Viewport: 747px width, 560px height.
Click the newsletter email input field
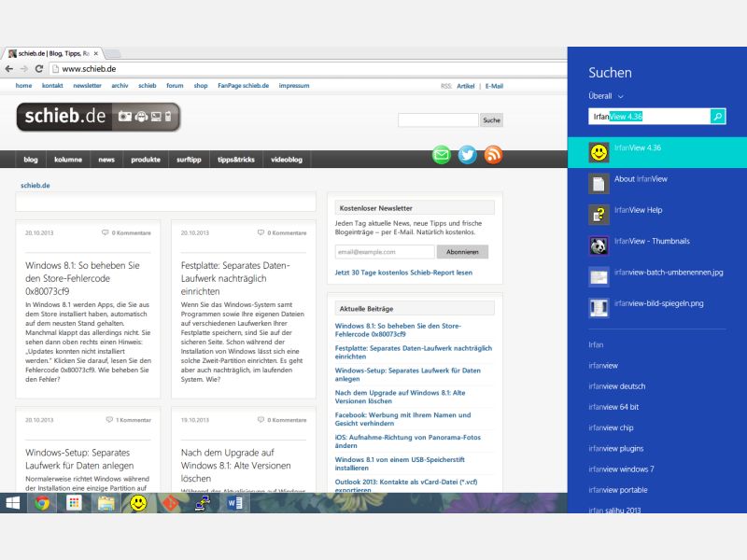coord(385,252)
